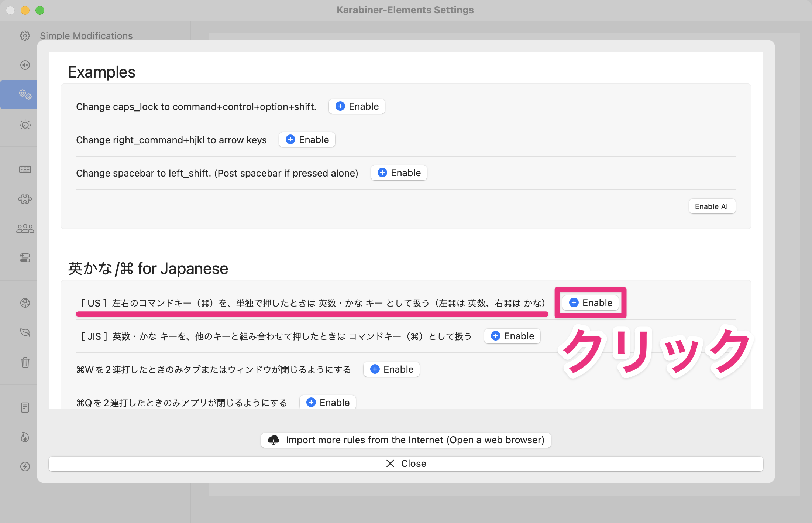Image resolution: width=812 pixels, height=523 pixels.
Task: Select the Profiles people icon
Action: click(x=25, y=228)
